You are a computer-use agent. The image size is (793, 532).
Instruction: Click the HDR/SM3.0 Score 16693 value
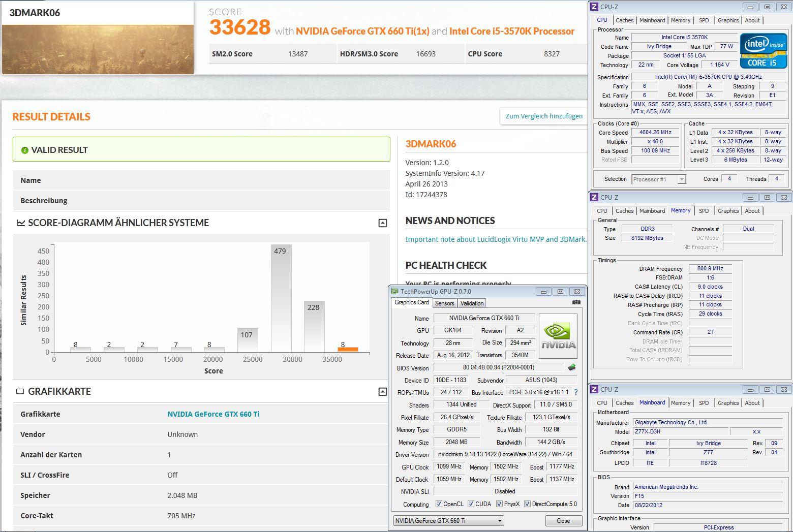425,54
